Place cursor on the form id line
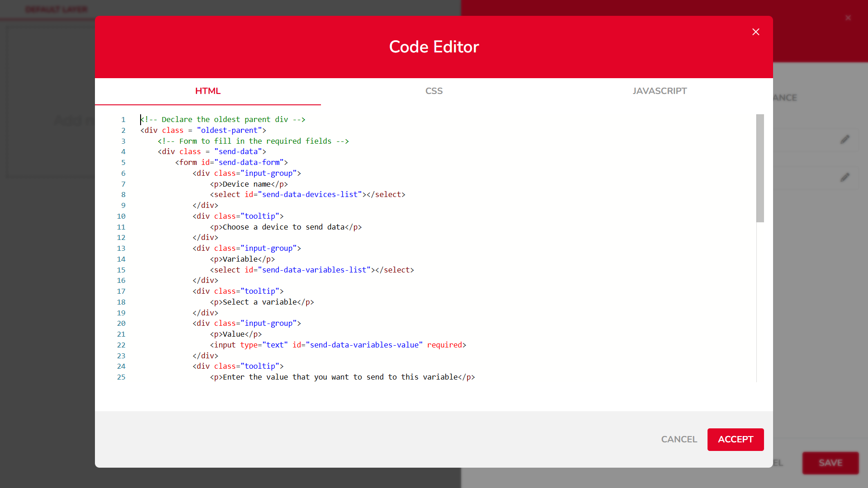 (x=231, y=162)
